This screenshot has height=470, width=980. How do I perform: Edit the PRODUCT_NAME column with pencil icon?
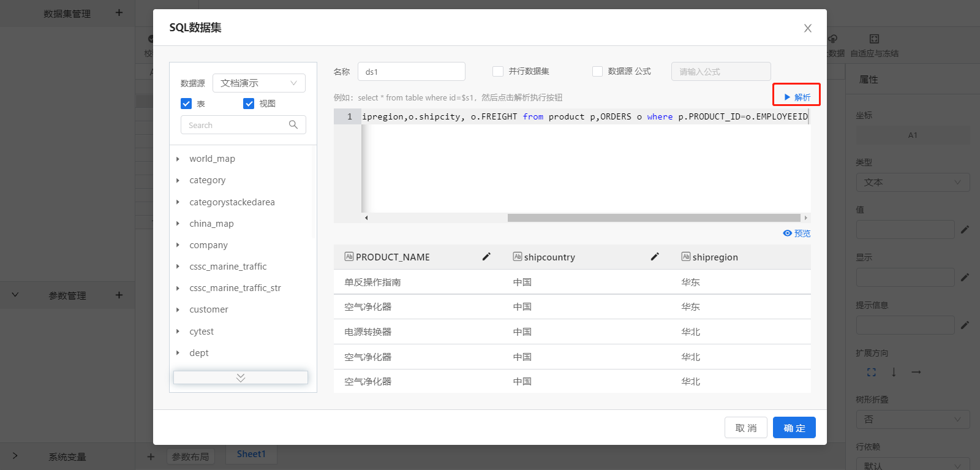tap(486, 257)
